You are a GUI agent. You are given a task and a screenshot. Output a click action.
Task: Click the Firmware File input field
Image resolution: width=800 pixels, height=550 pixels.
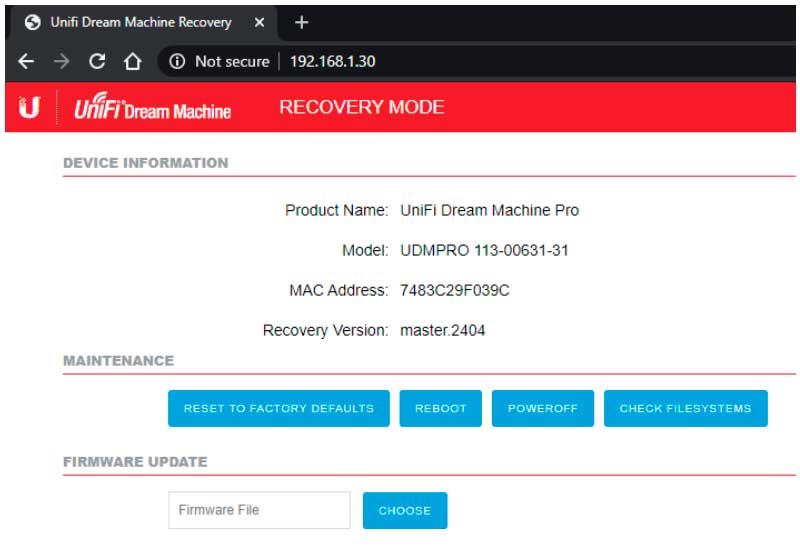tap(259, 510)
